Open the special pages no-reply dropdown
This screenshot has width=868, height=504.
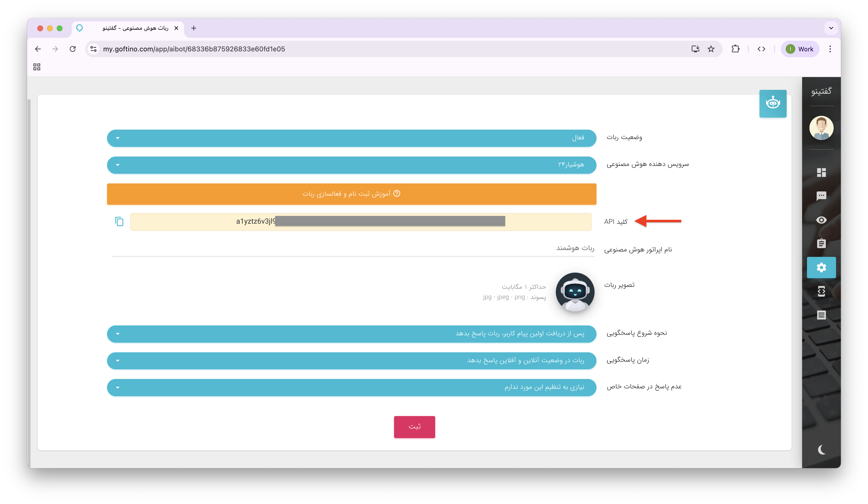(351, 387)
